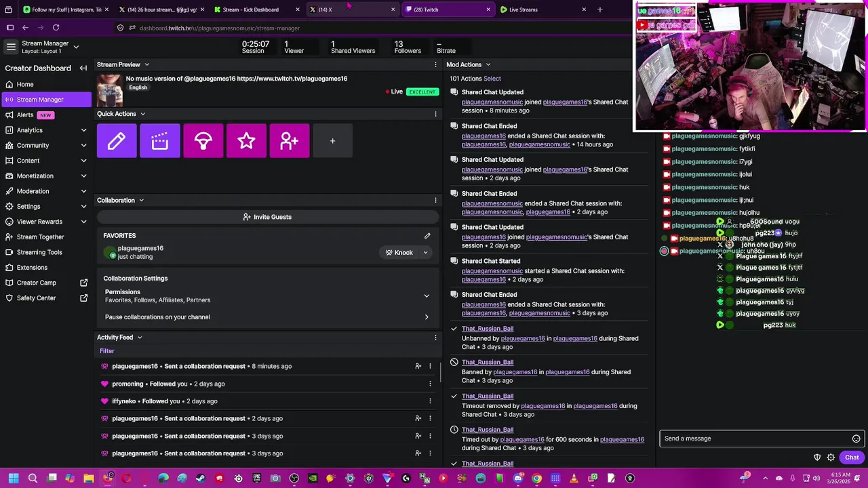Open a new browser tab
868x488 pixels.
[x=599, y=9]
